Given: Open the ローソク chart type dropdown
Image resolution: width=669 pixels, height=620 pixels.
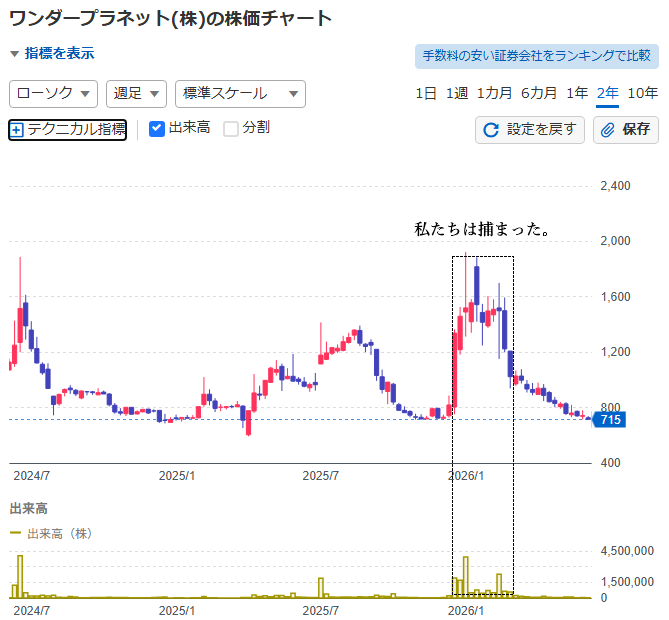Looking at the screenshot, I should (53, 93).
